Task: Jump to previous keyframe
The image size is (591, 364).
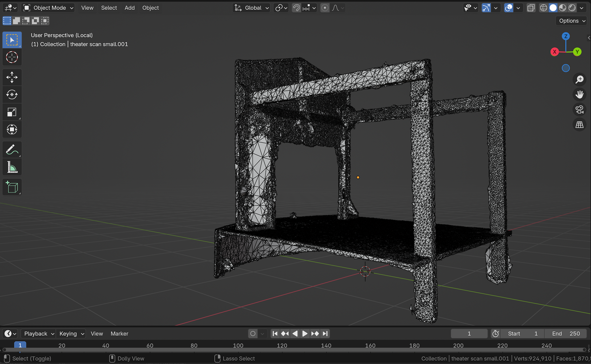Action: [x=285, y=334]
